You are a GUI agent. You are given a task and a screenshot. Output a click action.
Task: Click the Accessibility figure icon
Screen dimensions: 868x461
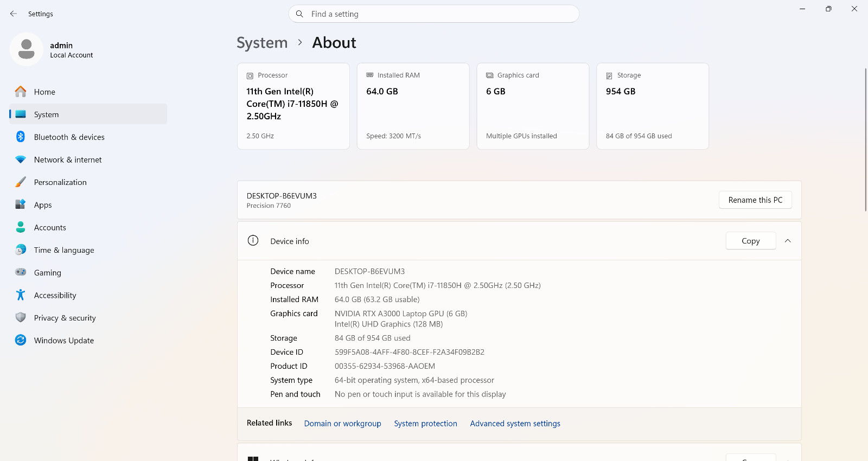pyautogui.click(x=21, y=295)
